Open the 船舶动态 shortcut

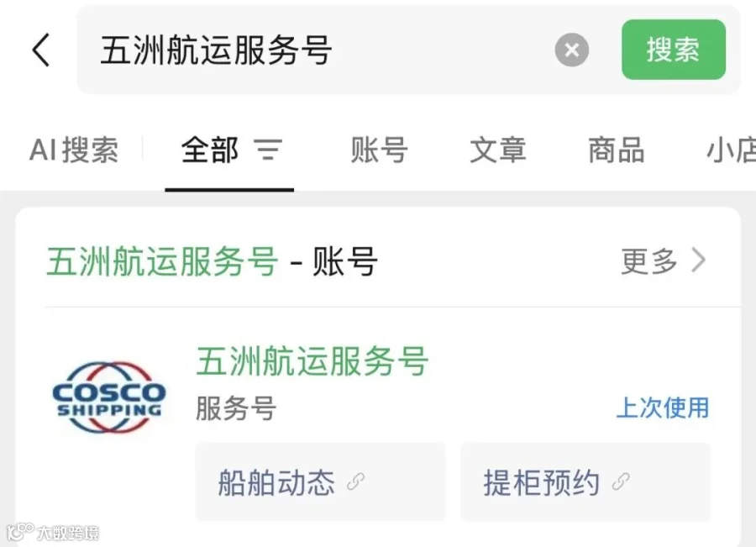coord(321,482)
